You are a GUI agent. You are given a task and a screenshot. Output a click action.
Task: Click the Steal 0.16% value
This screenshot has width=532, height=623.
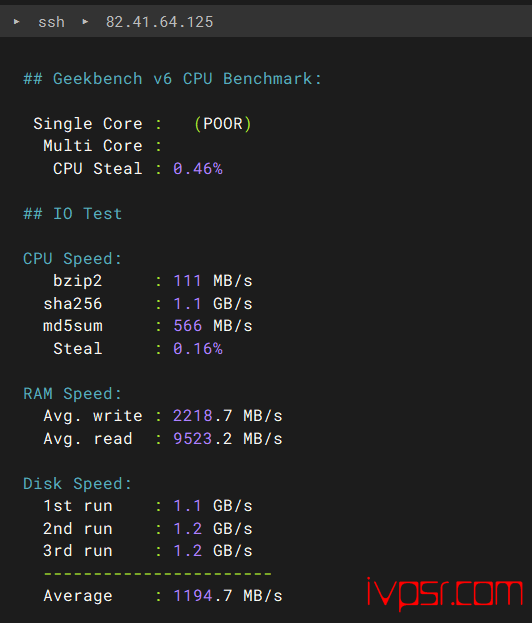pyautogui.click(x=198, y=349)
